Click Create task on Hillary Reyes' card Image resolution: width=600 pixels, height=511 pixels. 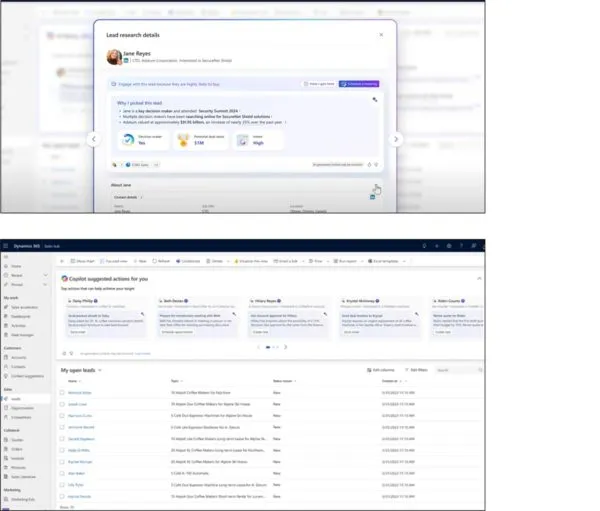click(260, 332)
